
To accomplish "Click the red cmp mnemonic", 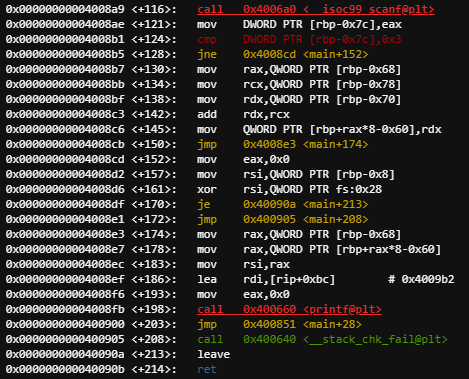I will [x=207, y=39].
